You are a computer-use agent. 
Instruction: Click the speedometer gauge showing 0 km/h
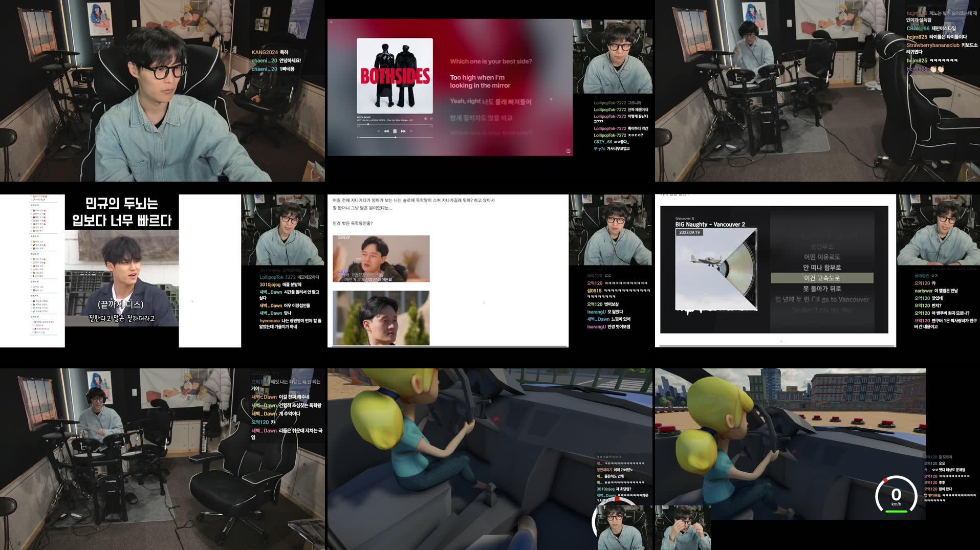[896, 495]
